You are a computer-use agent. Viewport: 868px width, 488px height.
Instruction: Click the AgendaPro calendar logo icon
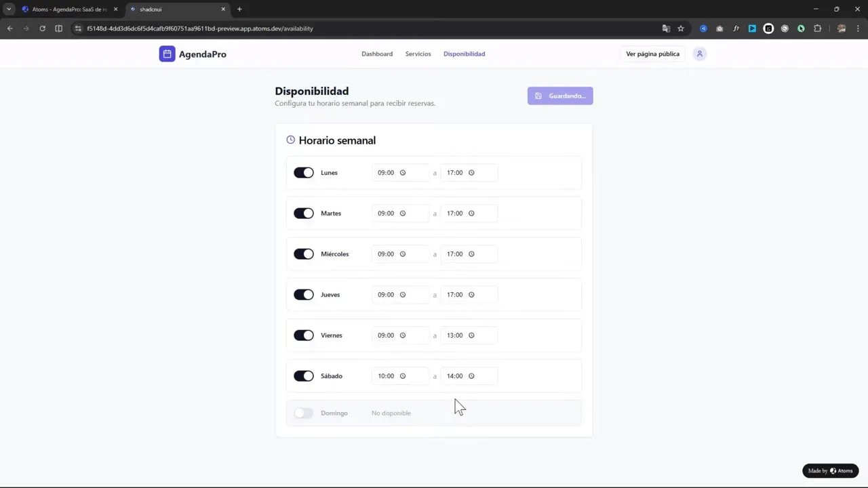point(167,54)
